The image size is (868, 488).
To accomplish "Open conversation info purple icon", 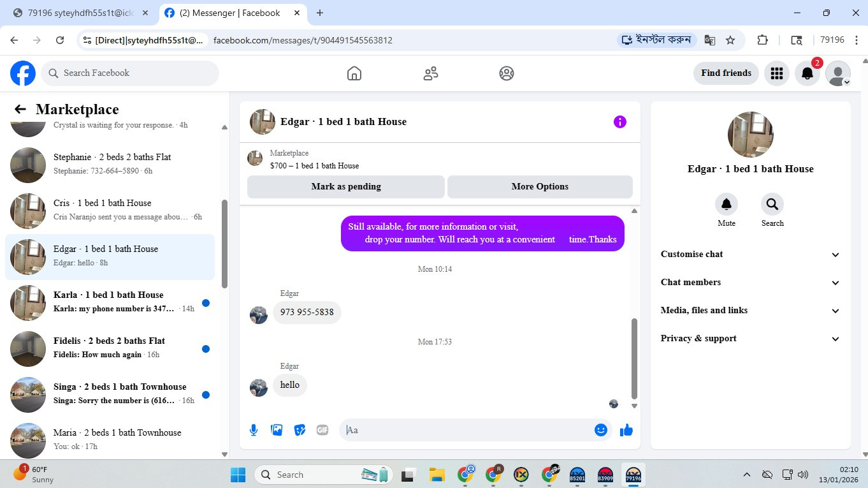I will point(620,122).
